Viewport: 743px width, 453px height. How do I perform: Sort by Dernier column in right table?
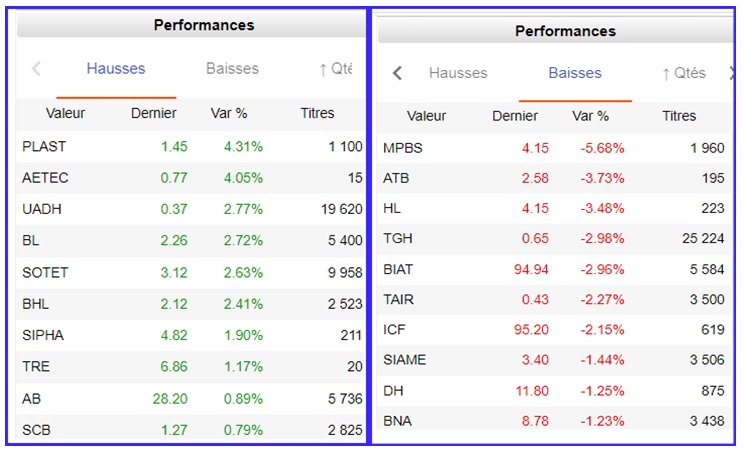[515, 116]
